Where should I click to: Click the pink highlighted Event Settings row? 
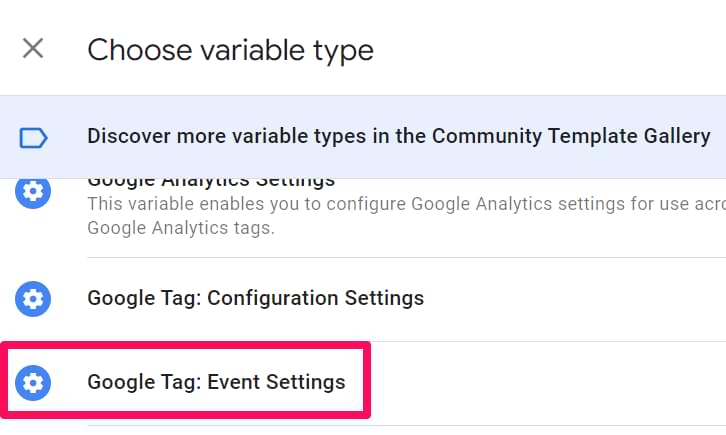click(185, 380)
